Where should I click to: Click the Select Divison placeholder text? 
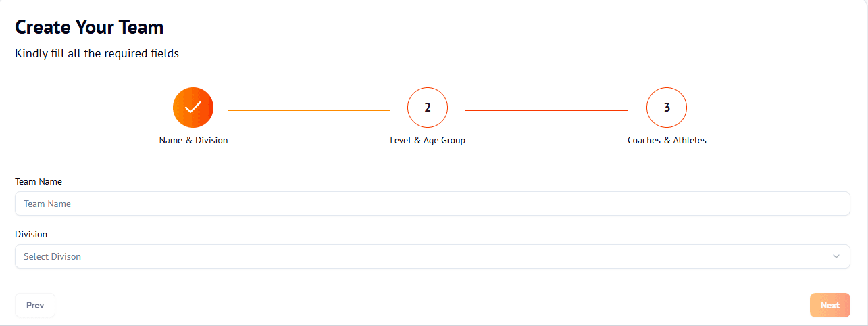tap(52, 256)
